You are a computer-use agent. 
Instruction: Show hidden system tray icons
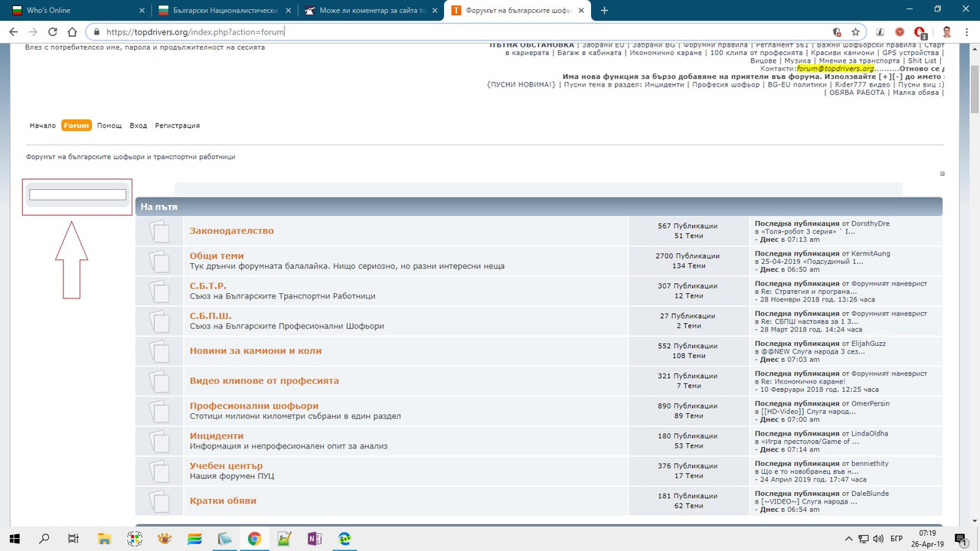[848, 539]
